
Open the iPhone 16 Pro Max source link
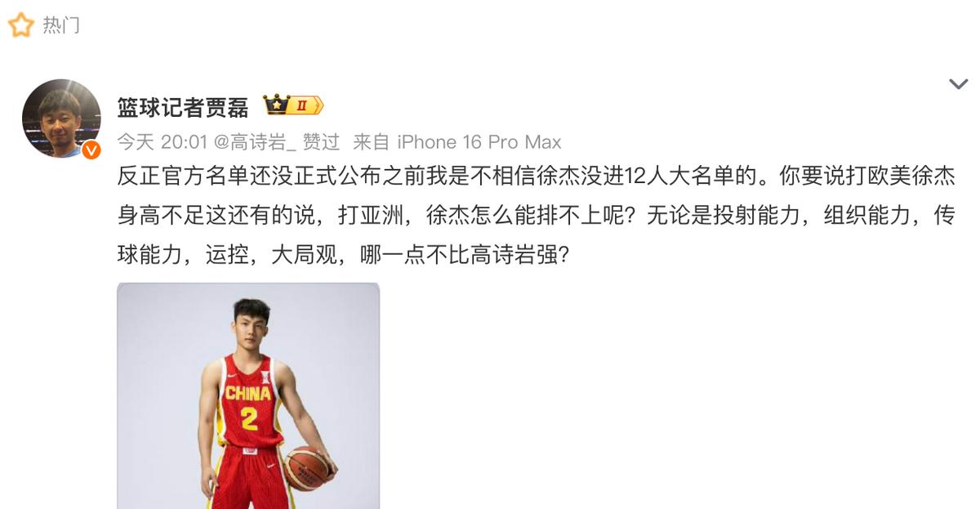point(479,142)
